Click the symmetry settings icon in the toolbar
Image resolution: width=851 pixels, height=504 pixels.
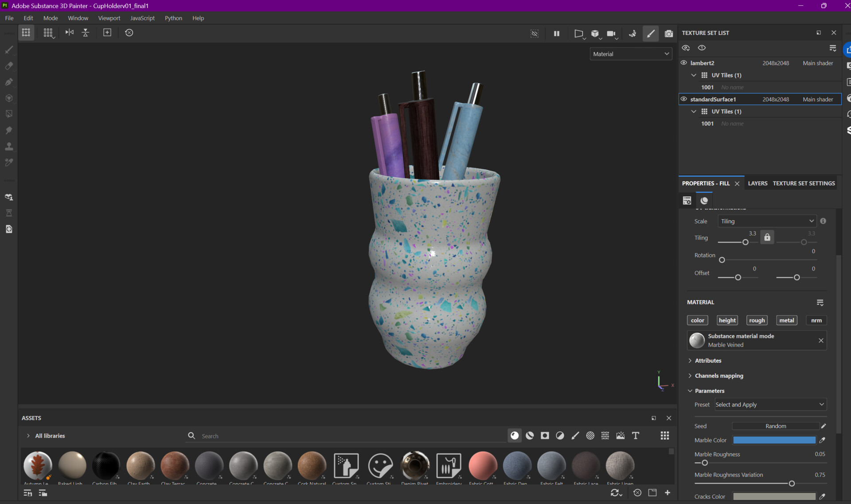click(69, 32)
